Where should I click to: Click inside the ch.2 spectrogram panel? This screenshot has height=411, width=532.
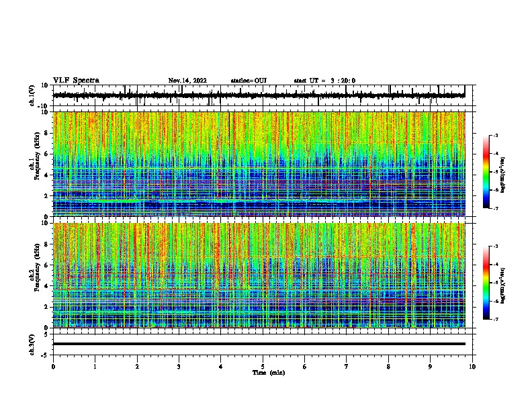click(x=259, y=275)
